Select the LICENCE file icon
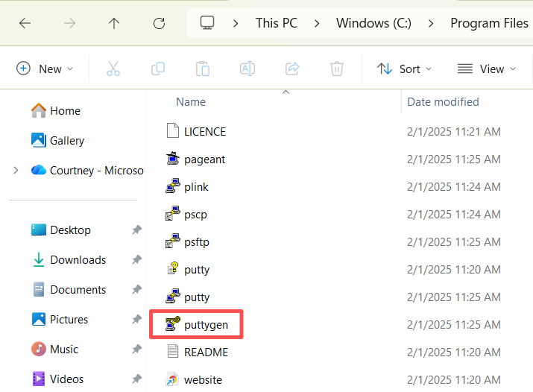 173,131
